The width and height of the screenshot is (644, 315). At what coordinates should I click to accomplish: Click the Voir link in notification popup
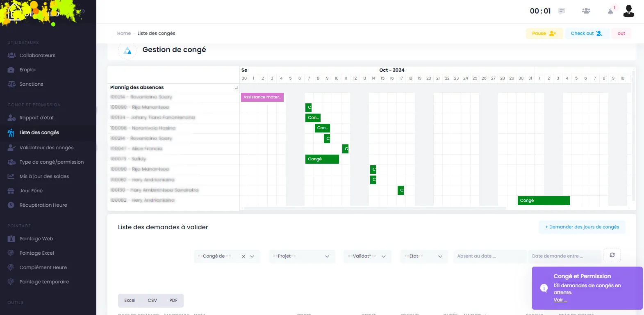point(560,300)
